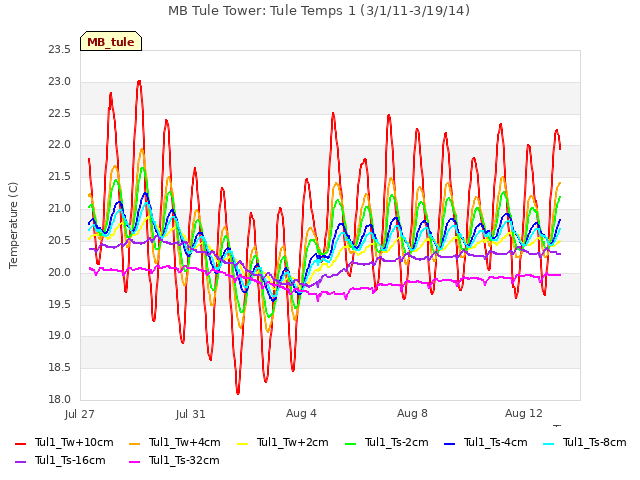Toggle the Tul1_Ts-4cm legend entry
The width and height of the screenshot is (640, 480).
(486, 442)
